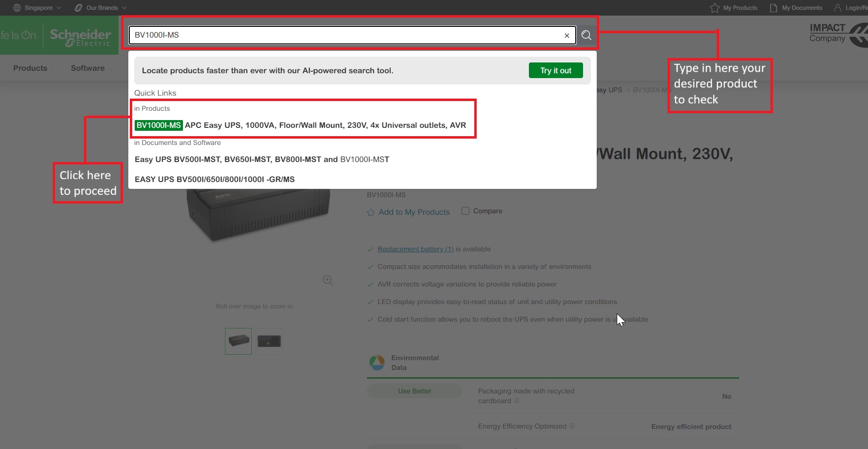868x449 pixels.
Task: Tick the Compare checkbox
Action: coord(465,211)
